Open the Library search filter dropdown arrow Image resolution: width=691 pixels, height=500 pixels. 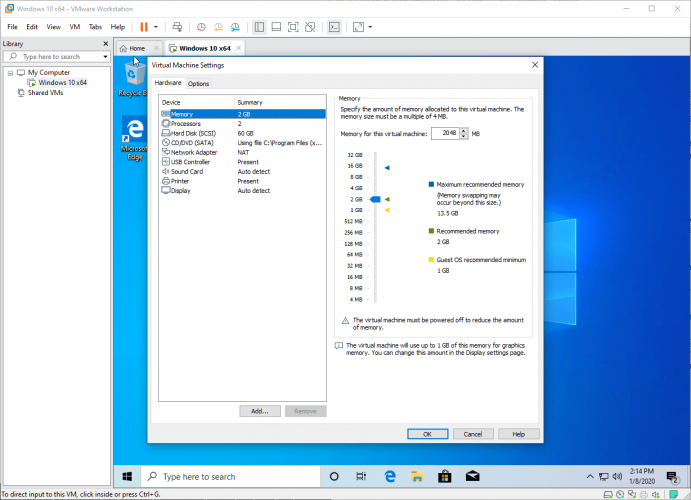(x=105, y=56)
